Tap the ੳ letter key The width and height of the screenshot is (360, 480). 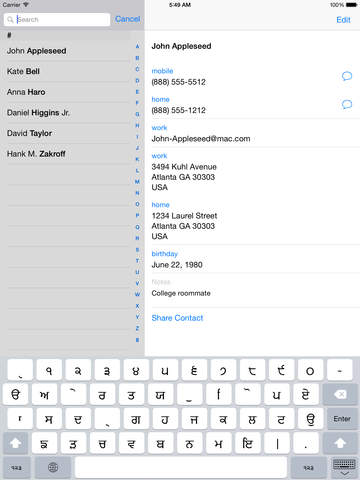tap(15, 395)
